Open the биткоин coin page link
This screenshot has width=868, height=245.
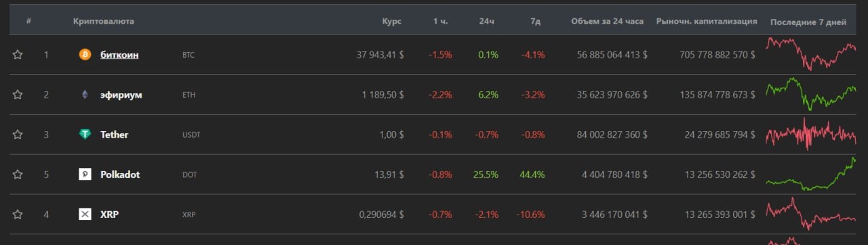pyautogui.click(x=119, y=54)
